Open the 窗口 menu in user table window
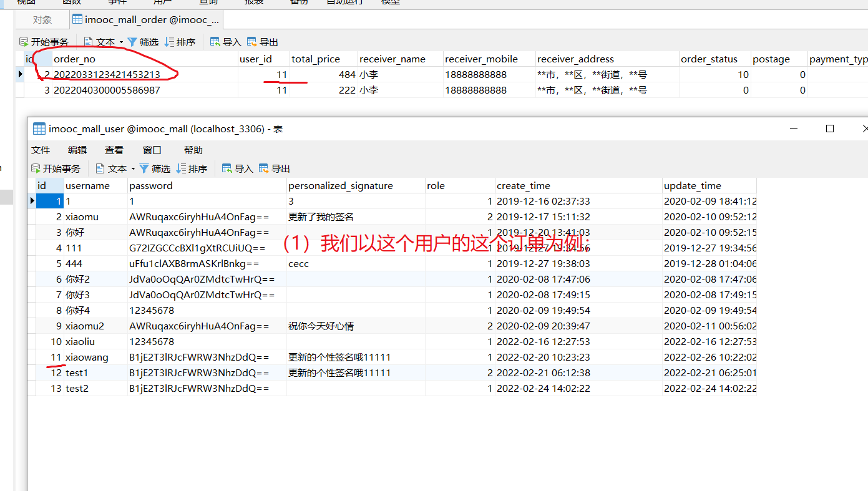 pyautogui.click(x=152, y=150)
